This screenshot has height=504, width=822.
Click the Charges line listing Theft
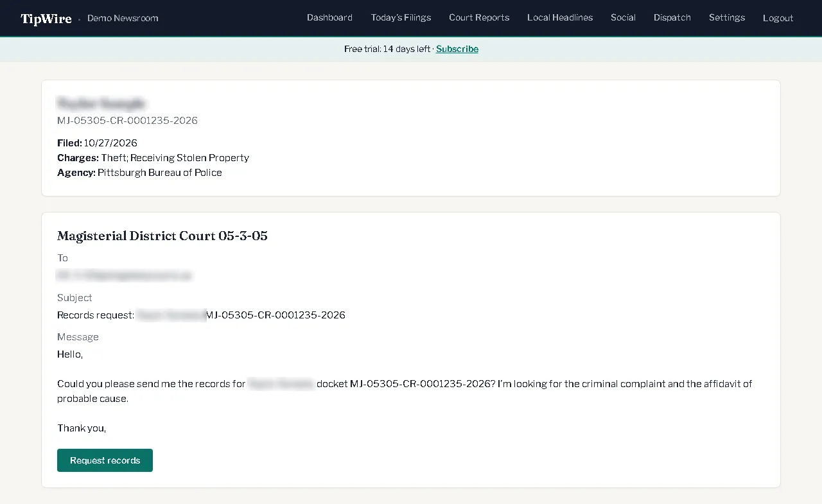tap(153, 158)
